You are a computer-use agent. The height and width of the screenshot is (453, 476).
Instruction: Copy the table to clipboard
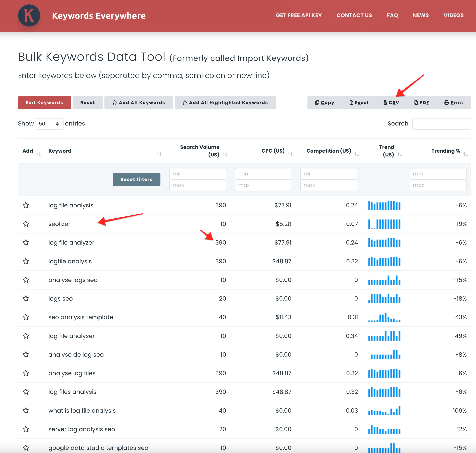coord(324,103)
